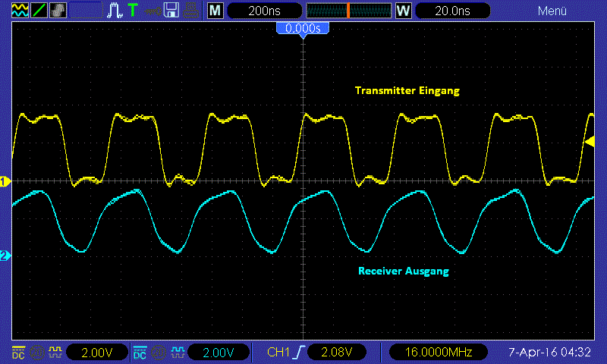This screenshot has width=607, height=364.
Task: Open the CH1 yellow 2.00V scale field
Action: tap(97, 353)
